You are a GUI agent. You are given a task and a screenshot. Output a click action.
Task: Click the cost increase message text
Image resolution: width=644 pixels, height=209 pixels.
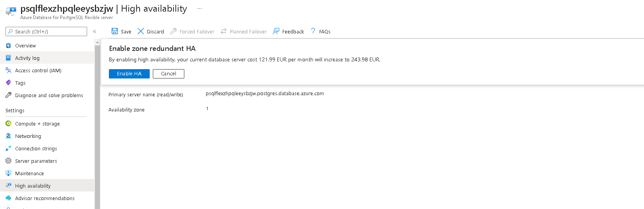tap(245, 60)
